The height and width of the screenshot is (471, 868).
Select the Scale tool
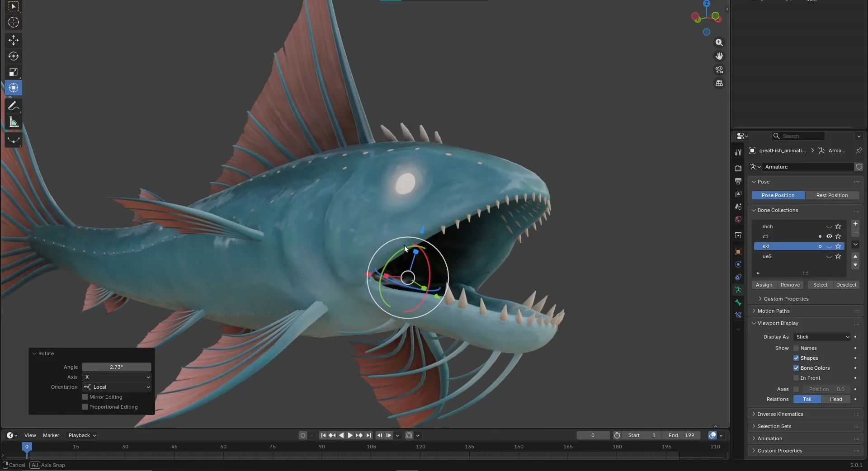[x=14, y=72]
